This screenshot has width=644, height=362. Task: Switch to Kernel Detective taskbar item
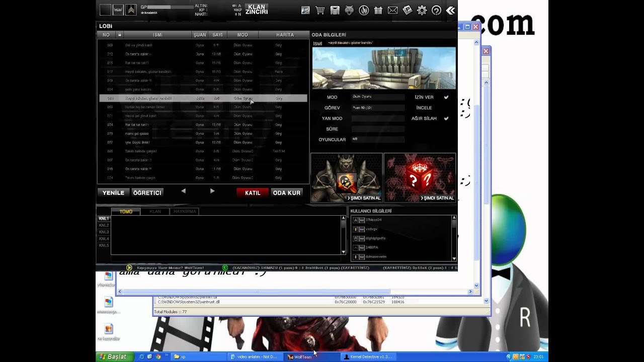coord(368,356)
